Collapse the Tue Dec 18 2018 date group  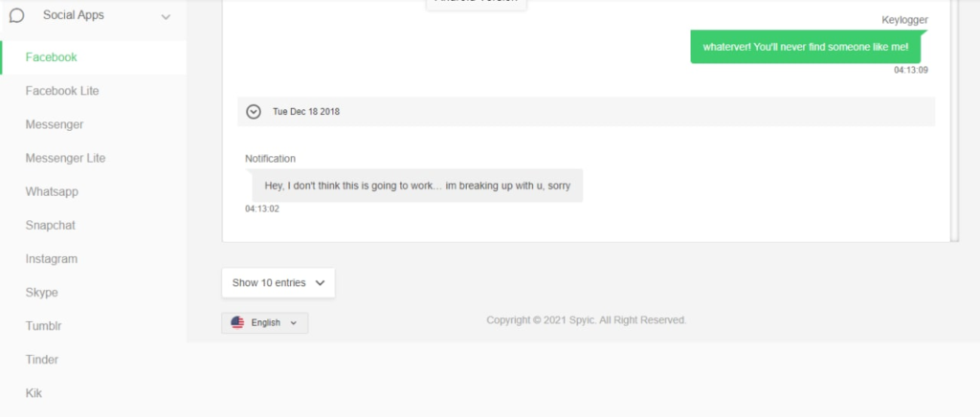click(253, 112)
